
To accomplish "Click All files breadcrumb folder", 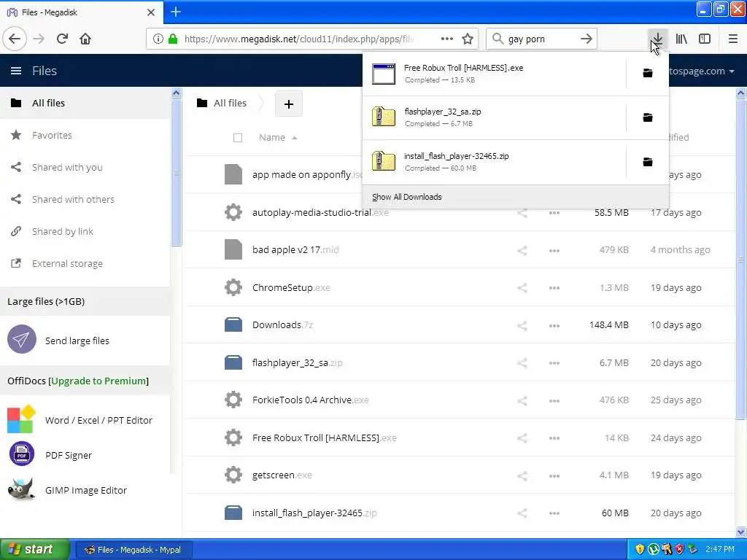I will click(x=222, y=103).
